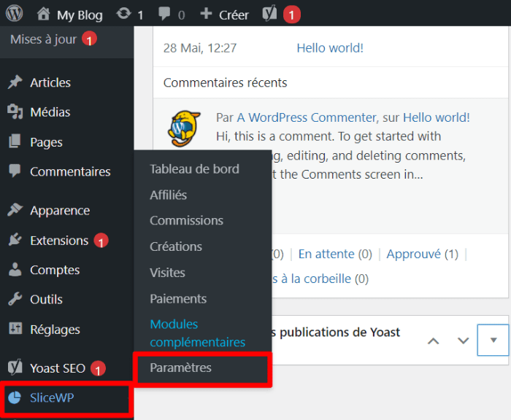Open Mises à jour submenu
Screen dimensions: 511x420
(x=43, y=39)
